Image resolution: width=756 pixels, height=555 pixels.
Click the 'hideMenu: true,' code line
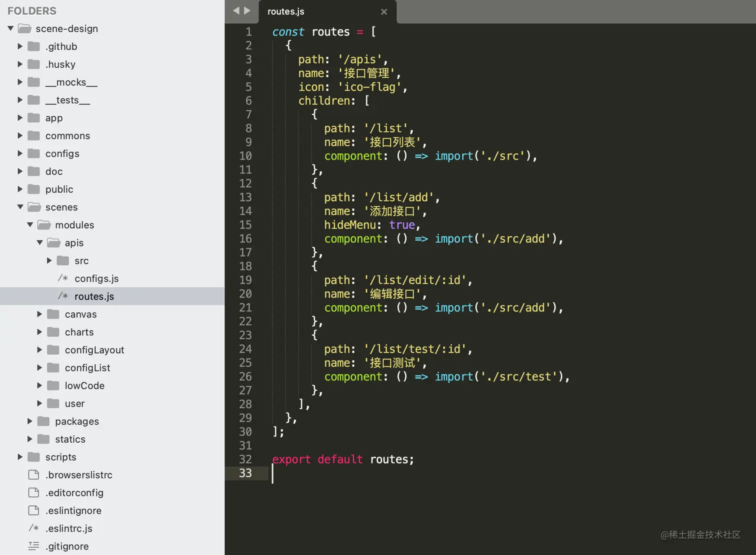372,225
